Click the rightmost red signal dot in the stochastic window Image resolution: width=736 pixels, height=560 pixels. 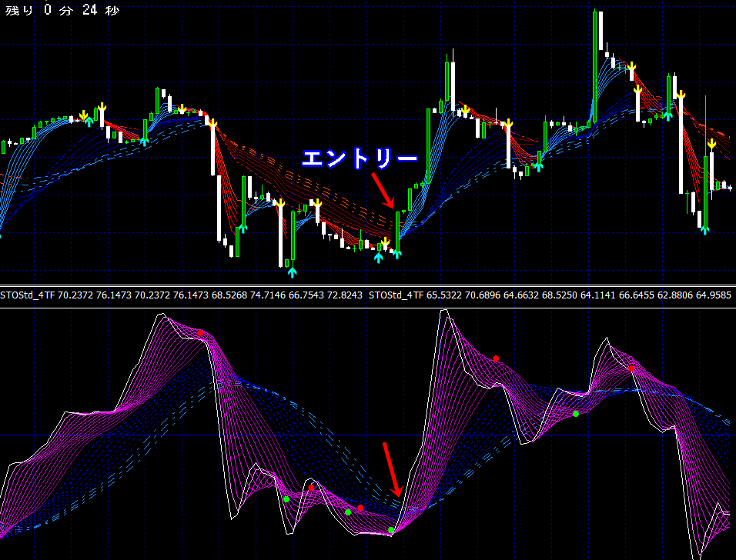631,368
